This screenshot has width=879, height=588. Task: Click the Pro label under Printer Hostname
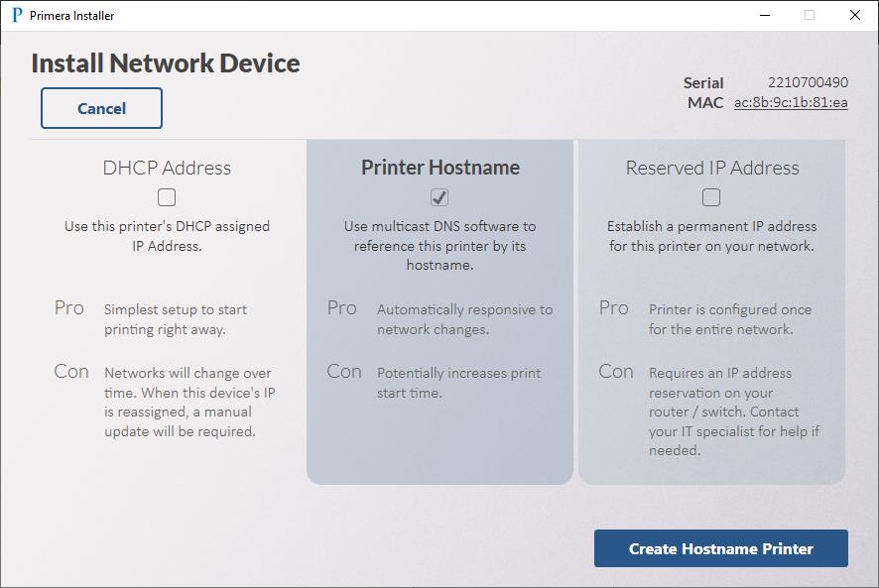(342, 308)
